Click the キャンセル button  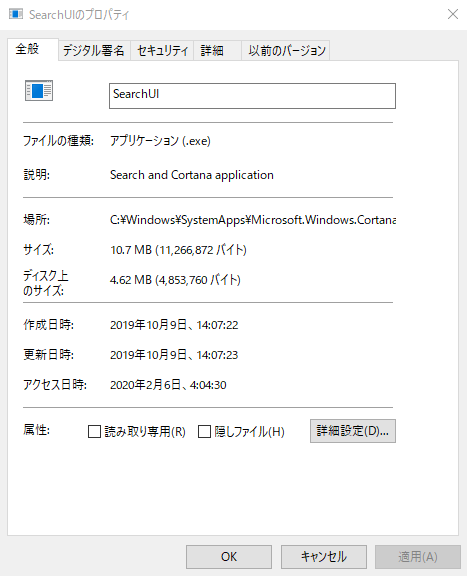pos(324,557)
